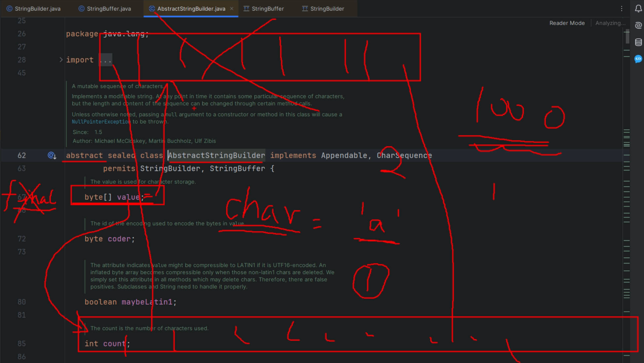Close the AbstractStringBuilder.java tab
The image size is (644, 363).
tap(232, 9)
